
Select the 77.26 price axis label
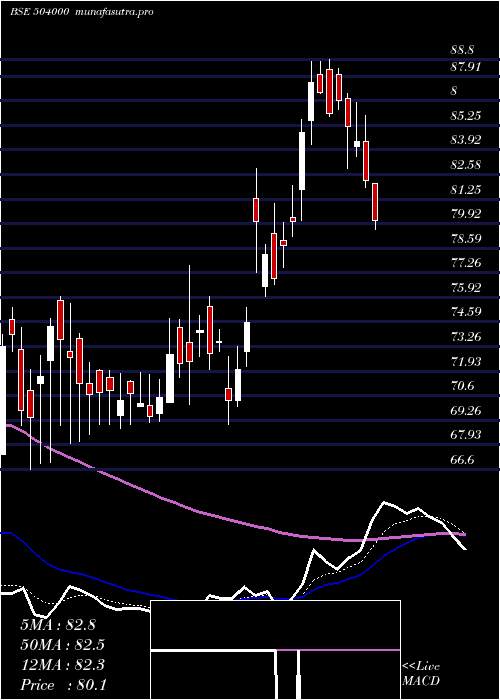466,262
